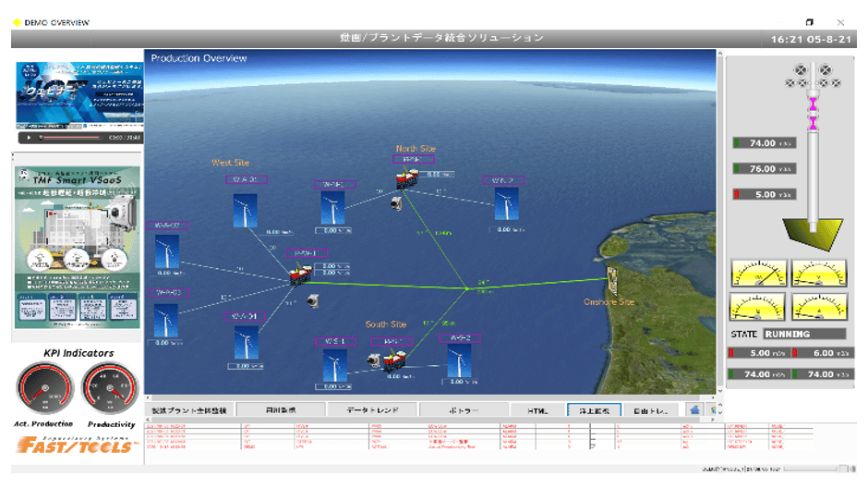Select wind turbine W-N-2 at North Site

506,204
